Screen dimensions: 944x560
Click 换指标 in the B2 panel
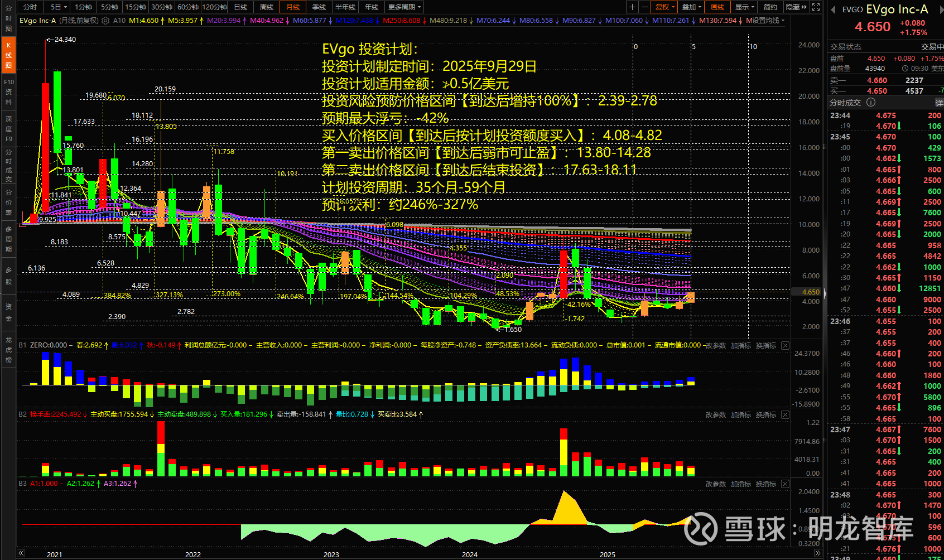pyautogui.click(x=766, y=415)
